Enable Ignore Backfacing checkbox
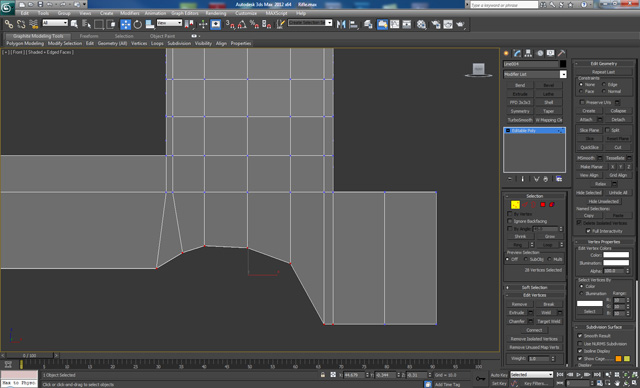Image resolution: width=640 pixels, height=388 pixels. pyautogui.click(x=509, y=221)
